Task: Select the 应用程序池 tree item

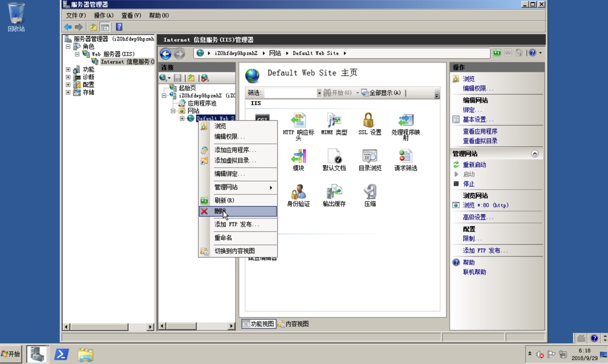Action: [202, 103]
